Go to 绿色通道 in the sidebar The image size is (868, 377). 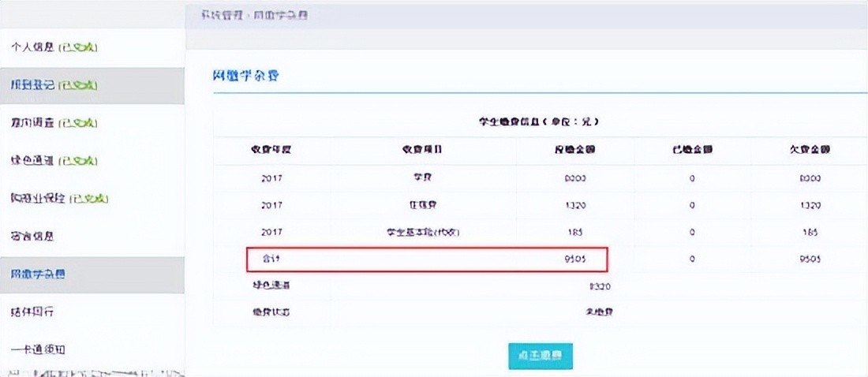(x=54, y=161)
